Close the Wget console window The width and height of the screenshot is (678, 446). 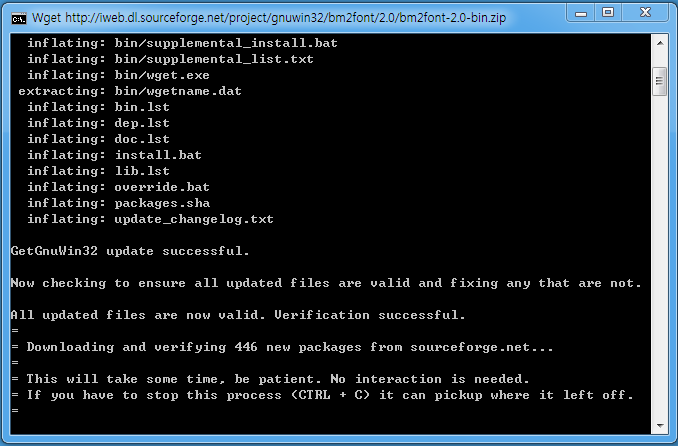coord(645,13)
